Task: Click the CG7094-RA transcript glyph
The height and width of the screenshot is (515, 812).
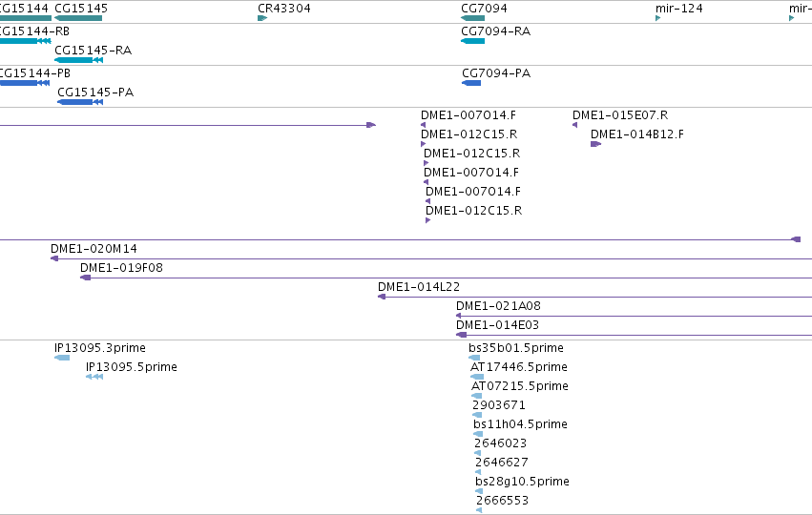Action: [x=473, y=41]
